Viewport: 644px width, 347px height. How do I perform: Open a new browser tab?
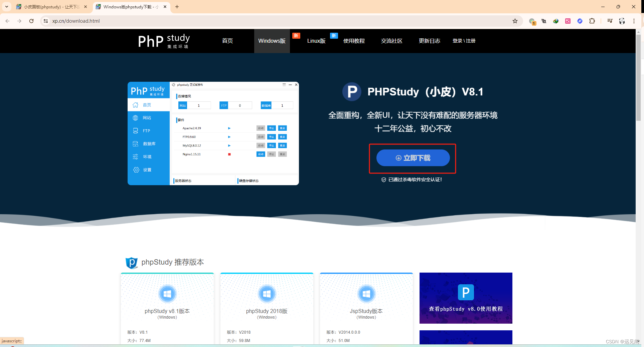click(177, 7)
